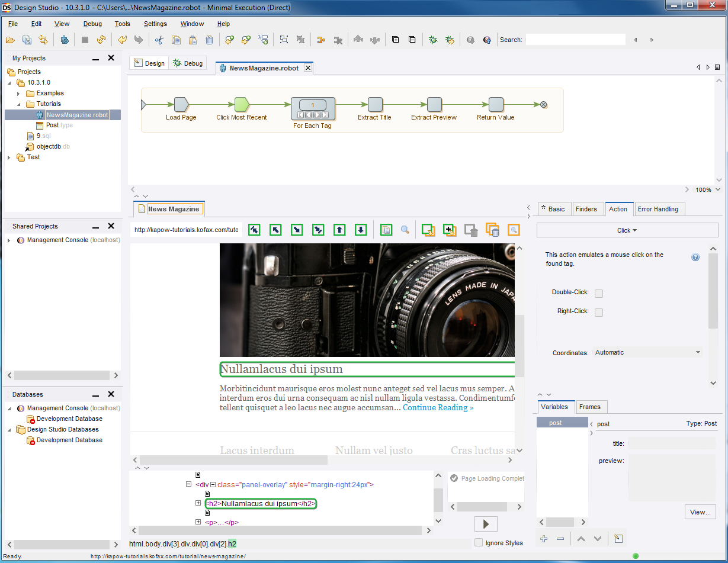This screenshot has width=728, height=563.
Task: Select the Extract Title step in workflow
Action: pos(375,105)
